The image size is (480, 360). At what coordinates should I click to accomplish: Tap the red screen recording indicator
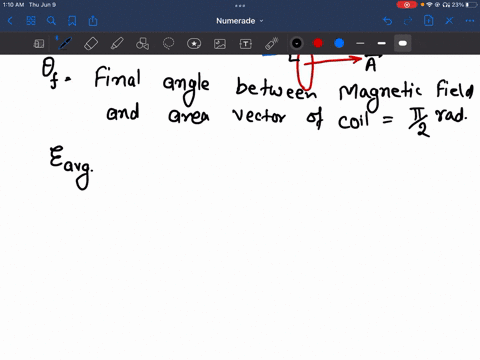click(x=407, y=5)
